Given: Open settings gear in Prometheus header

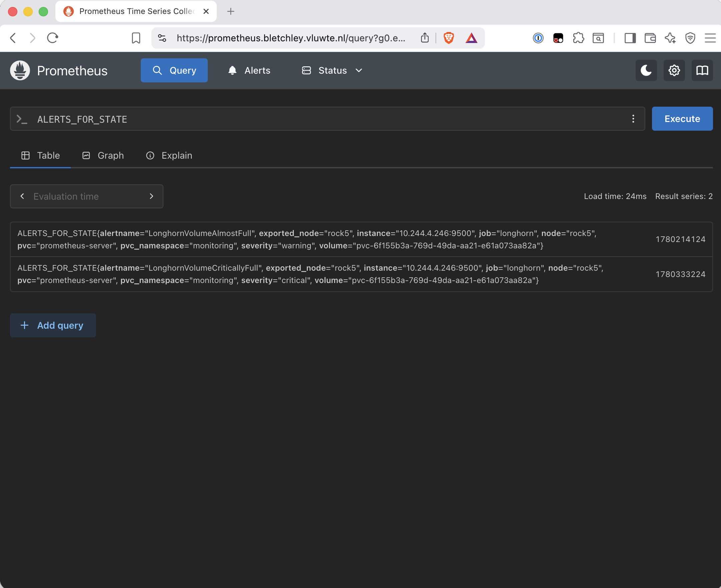Looking at the screenshot, I should [674, 70].
